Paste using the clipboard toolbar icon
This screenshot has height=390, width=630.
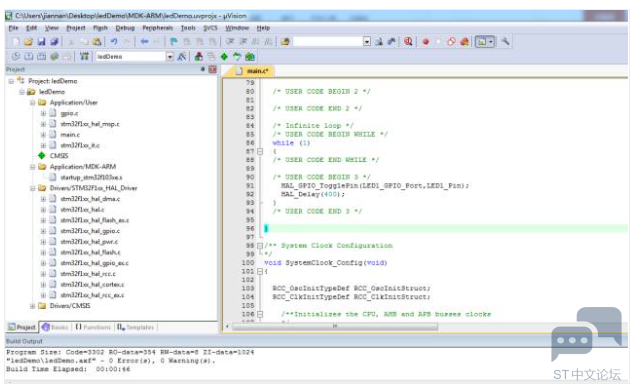97,42
